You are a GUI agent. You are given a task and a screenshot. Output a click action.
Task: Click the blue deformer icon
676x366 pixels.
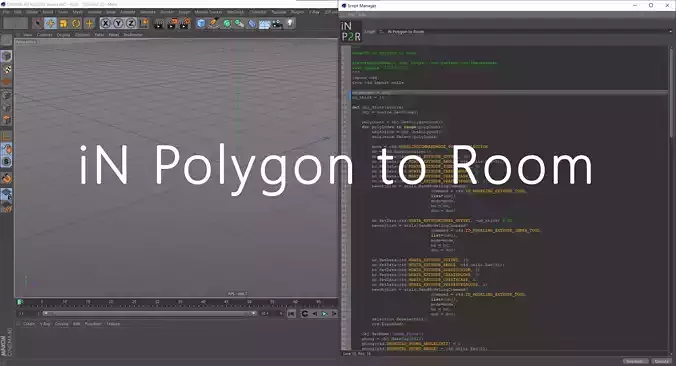tap(252, 23)
